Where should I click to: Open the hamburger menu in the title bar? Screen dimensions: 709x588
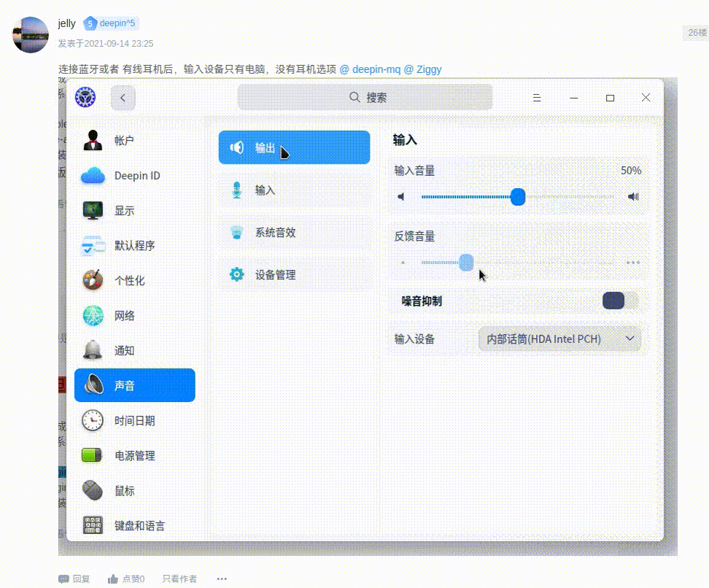[537, 98]
